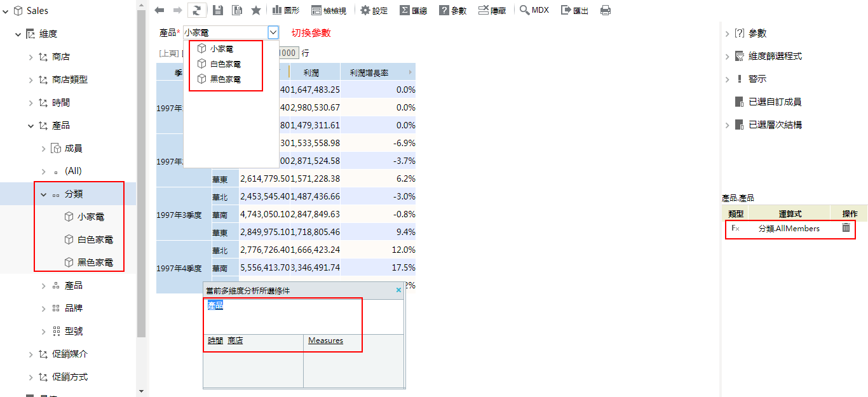
Task: Click the Measures link in the conditions panel
Action: 325,340
